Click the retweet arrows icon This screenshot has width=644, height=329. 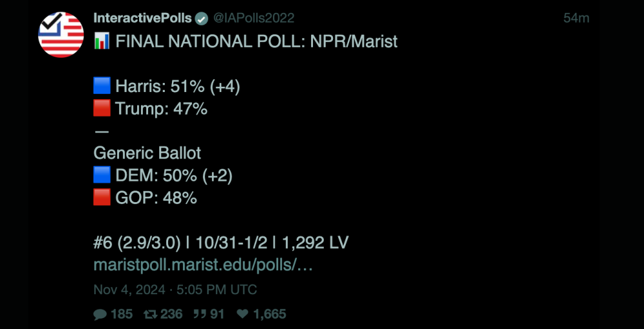(x=149, y=314)
